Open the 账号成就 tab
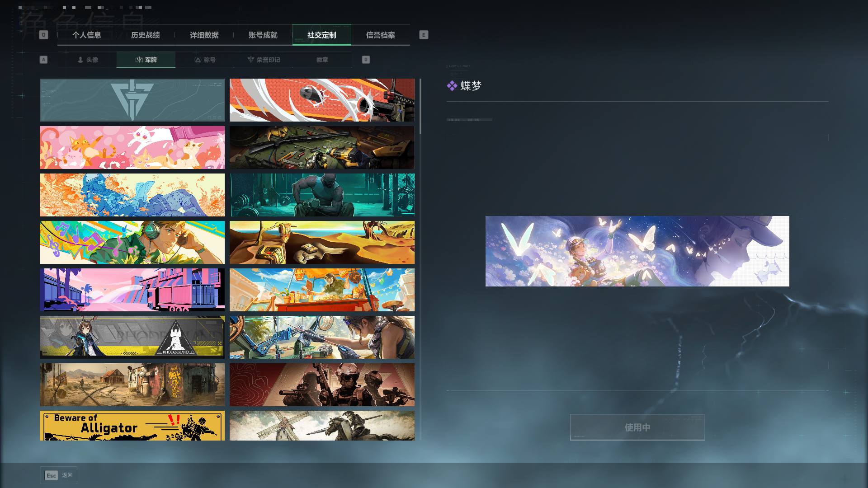868x488 pixels. (263, 35)
